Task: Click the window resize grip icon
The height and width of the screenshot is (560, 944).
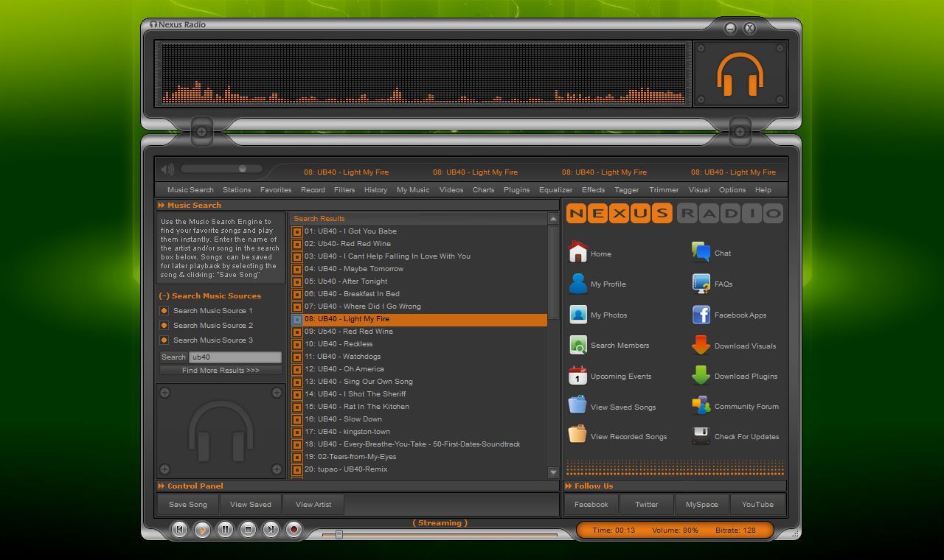Action: point(795,533)
